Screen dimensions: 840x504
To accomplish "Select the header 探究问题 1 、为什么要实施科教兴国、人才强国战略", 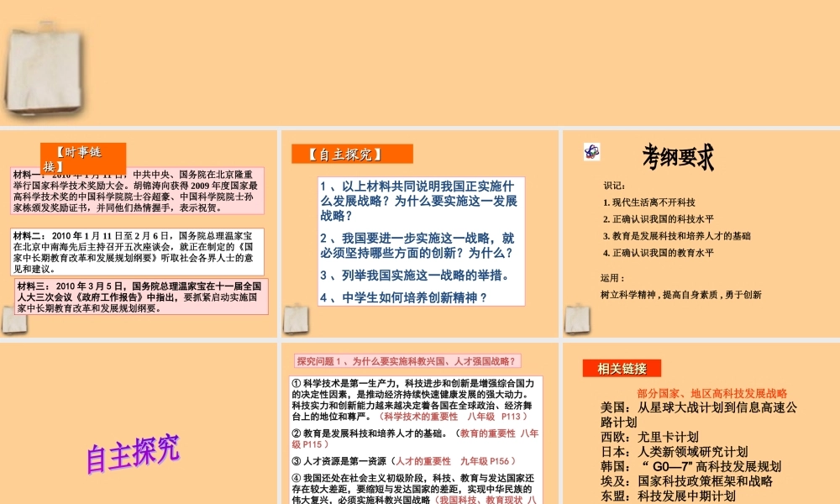I will click(x=407, y=361).
